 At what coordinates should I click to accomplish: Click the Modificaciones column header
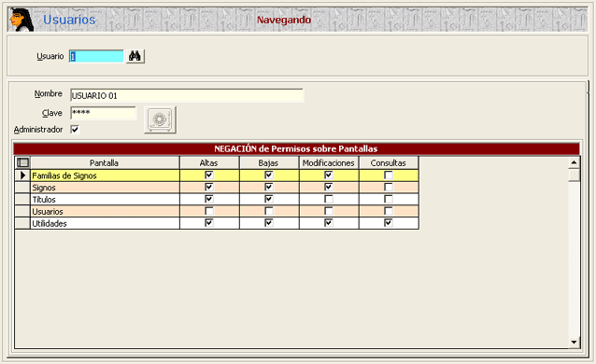click(329, 163)
